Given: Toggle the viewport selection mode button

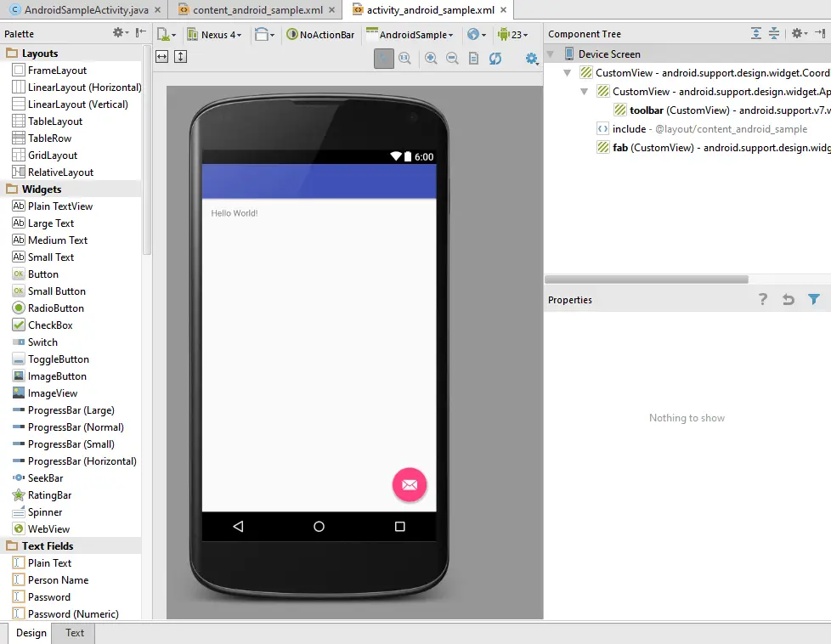Looking at the screenshot, I should click(384, 58).
